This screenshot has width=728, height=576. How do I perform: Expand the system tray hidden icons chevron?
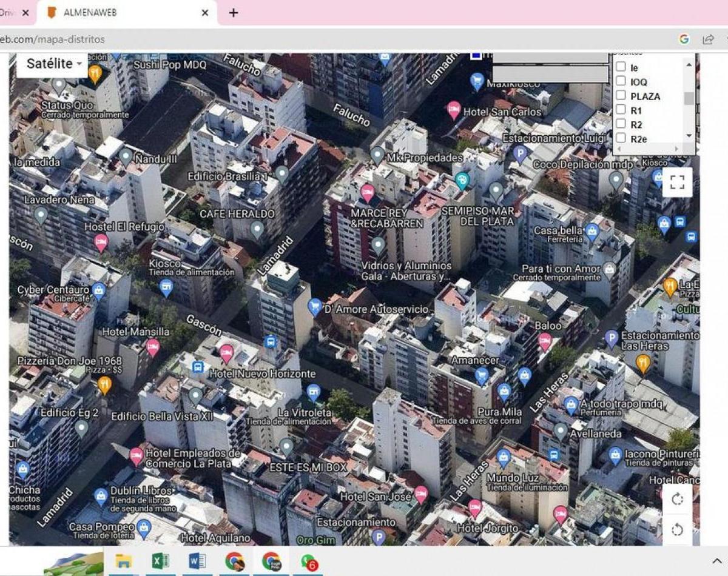pos(717,561)
